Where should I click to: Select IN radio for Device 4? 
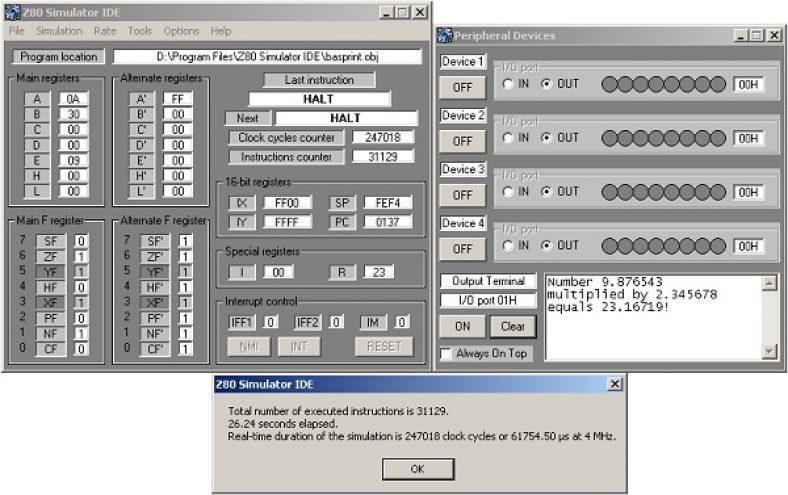click(x=508, y=245)
